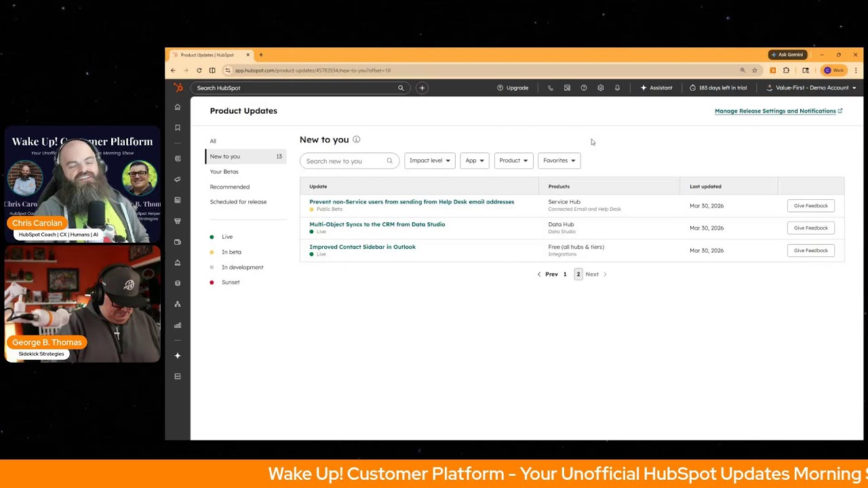This screenshot has width=868, height=488.
Task: Bookmark page with the star icon
Action: coord(754,70)
